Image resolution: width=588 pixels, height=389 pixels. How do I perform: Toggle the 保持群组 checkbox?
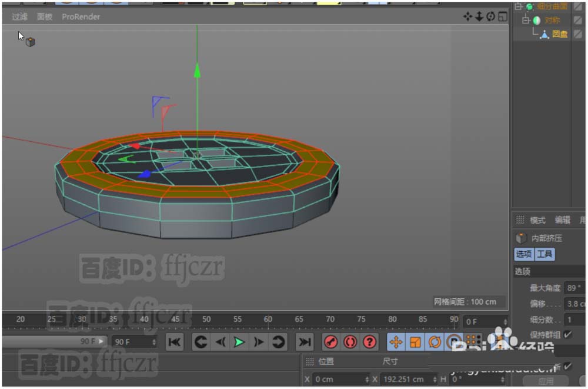pos(567,334)
